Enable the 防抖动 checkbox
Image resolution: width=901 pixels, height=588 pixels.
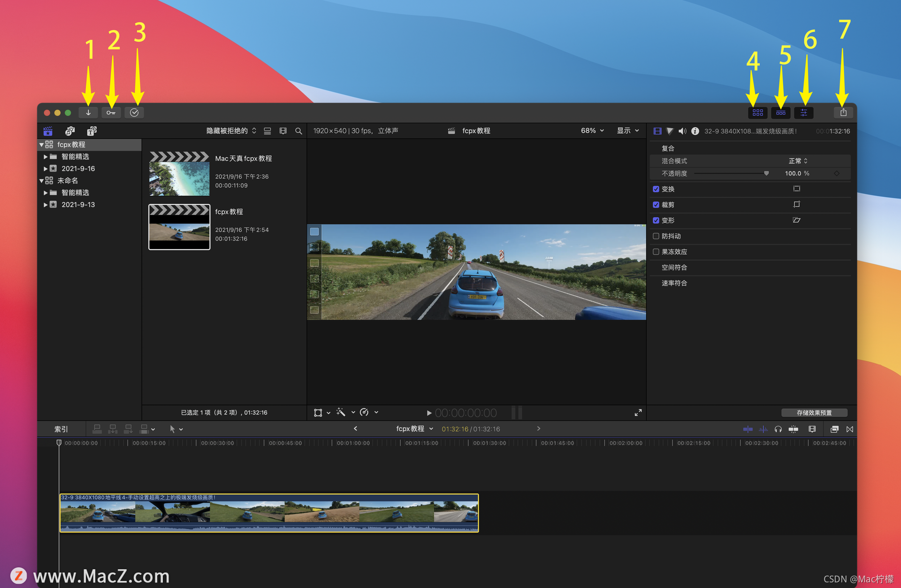[x=656, y=236]
